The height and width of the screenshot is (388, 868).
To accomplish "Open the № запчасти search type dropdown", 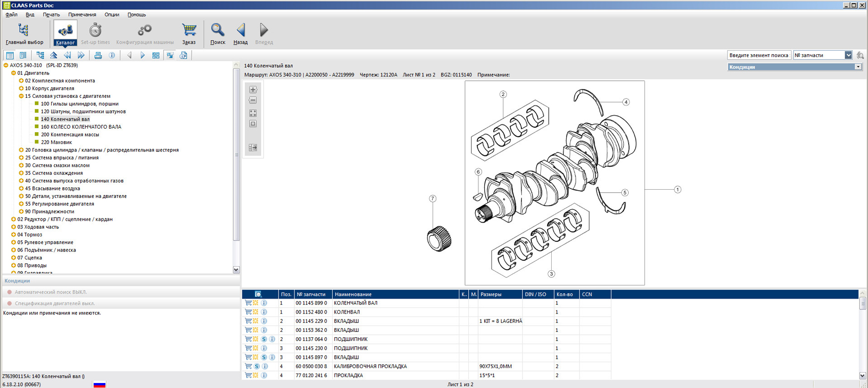I will [848, 55].
